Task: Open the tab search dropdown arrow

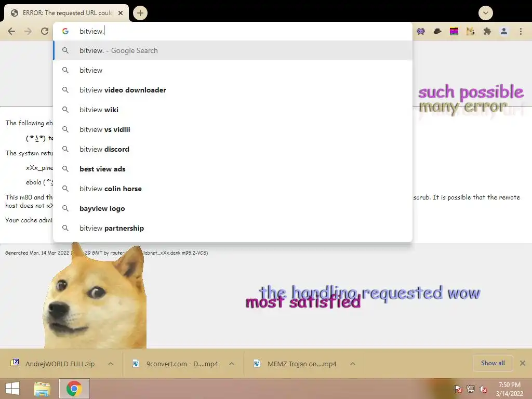Action: 486,13
